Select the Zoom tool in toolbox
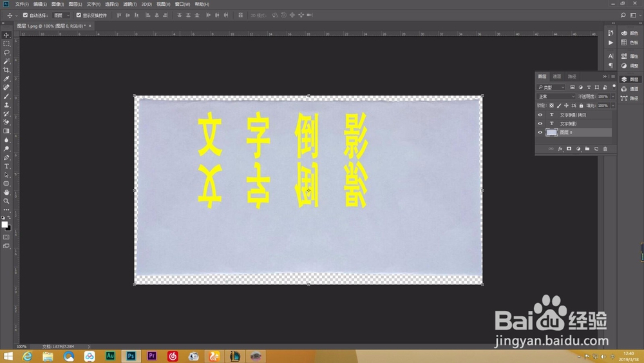This screenshot has height=363, width=644. coord(6,201)
